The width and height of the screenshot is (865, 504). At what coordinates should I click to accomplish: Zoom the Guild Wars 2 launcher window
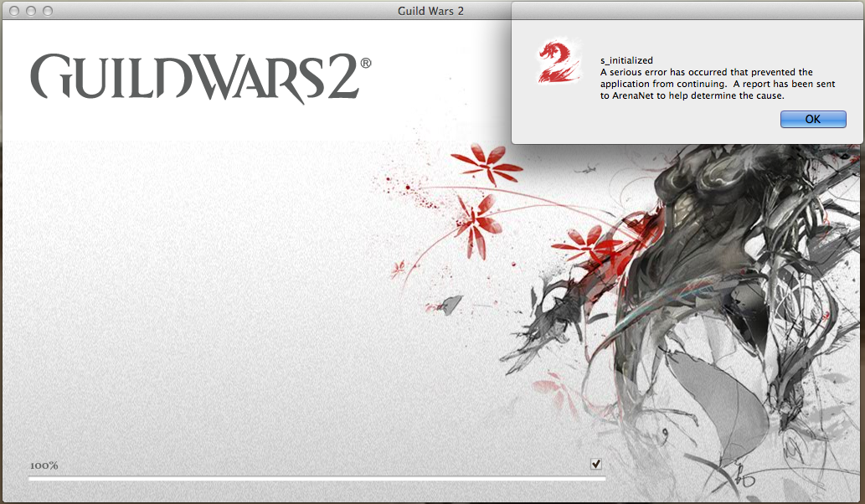coord(48,11)
